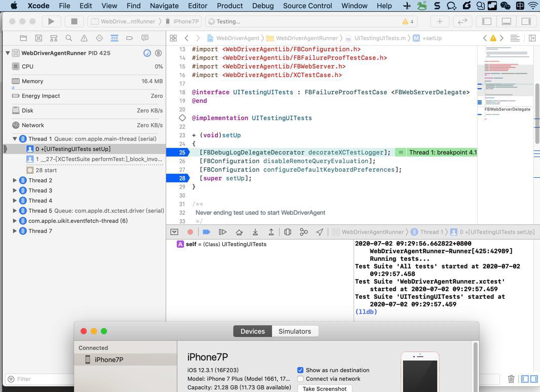Toggle the Navigator panel visibility
The width and height of the screenshot is (540, 392).
487,21
